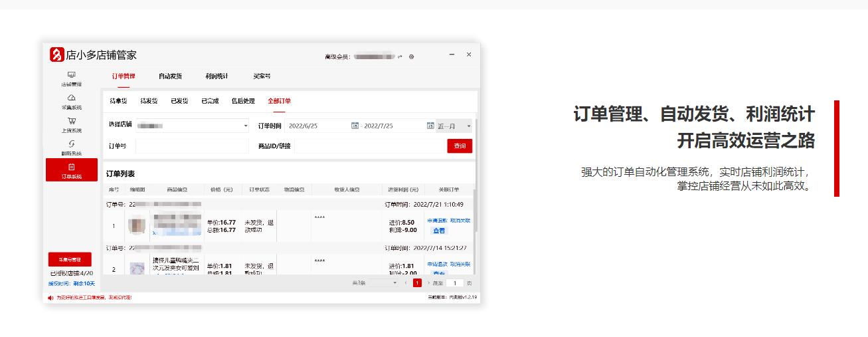Viewport: 868px width, 337px height.
Task: Minimize the 店小多店铺管家 window
Action: 452,55
